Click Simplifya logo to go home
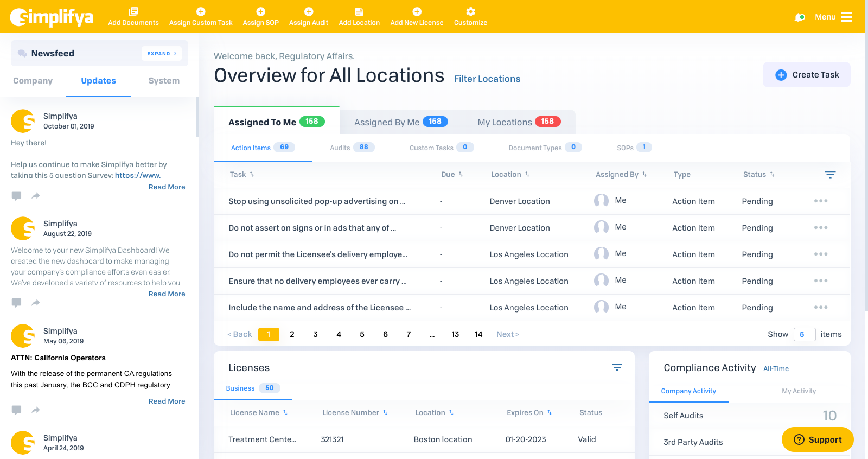Viewport: 868px width, 459px height. pyautogui.click(x=52, y=17)
